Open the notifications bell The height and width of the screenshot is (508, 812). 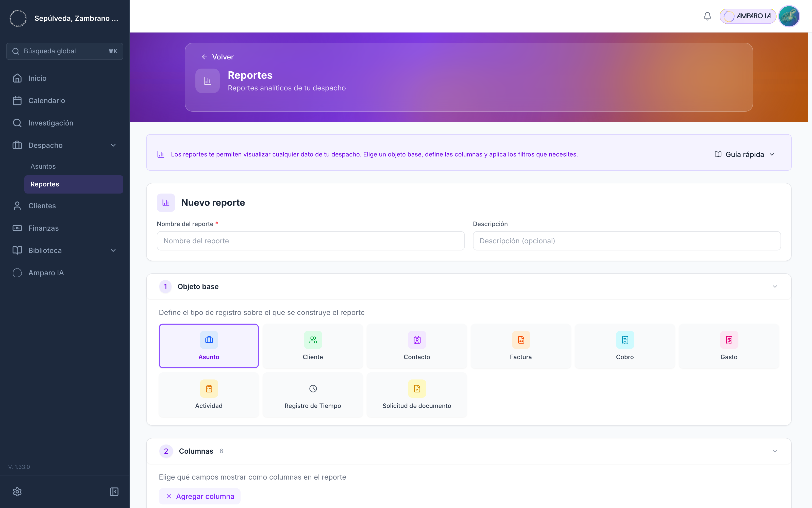(707, 16)
